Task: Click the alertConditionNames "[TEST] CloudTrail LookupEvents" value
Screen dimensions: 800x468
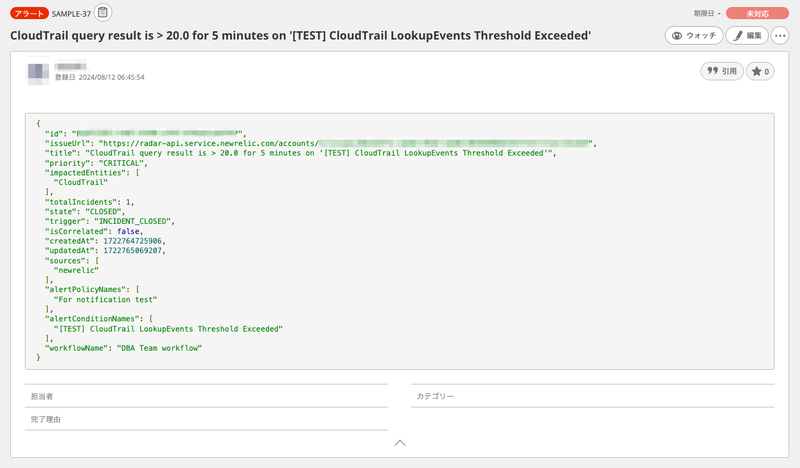Action: [x=168, y=329]
